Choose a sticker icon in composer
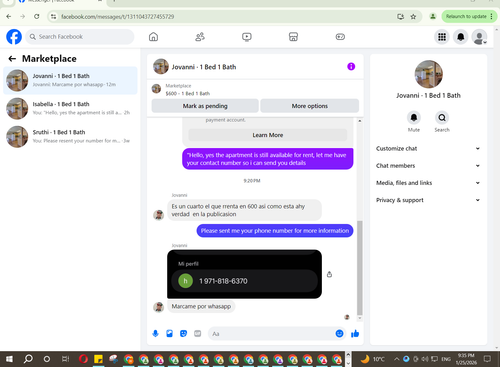Screen dimensions: 500x367 point(183,333)
